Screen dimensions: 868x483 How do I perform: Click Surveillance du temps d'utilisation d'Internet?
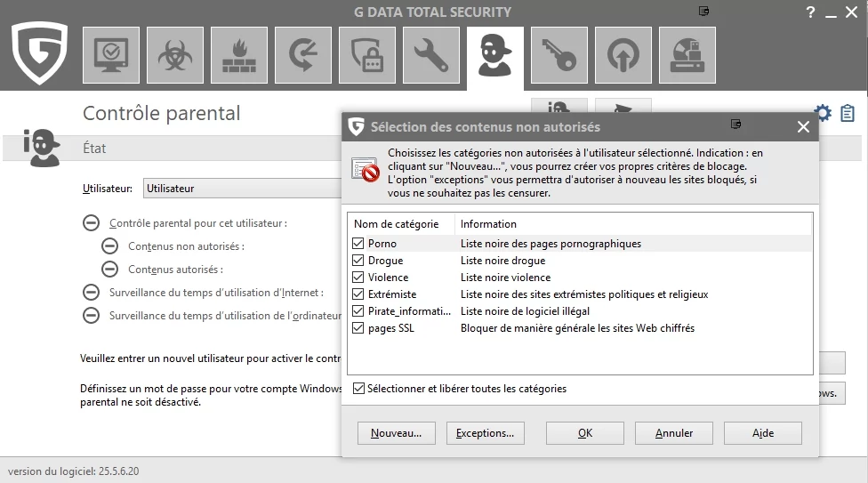pos(216,293)
